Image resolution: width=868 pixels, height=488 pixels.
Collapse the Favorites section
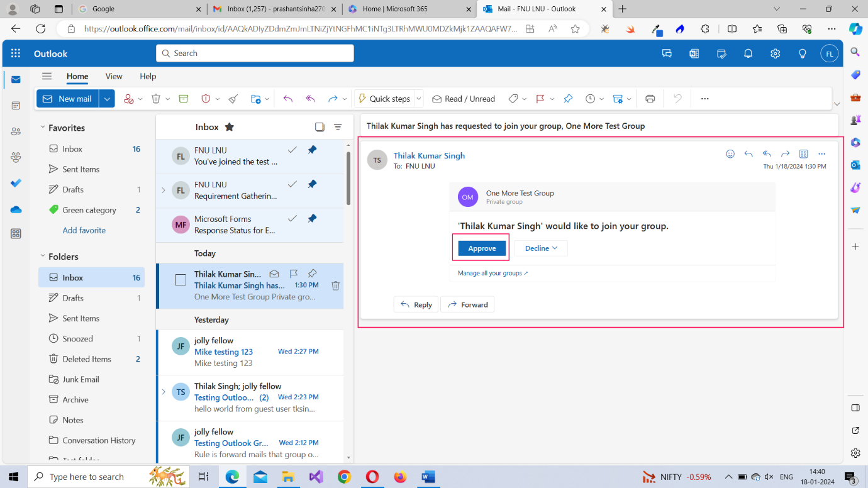(x=43, y=127)
